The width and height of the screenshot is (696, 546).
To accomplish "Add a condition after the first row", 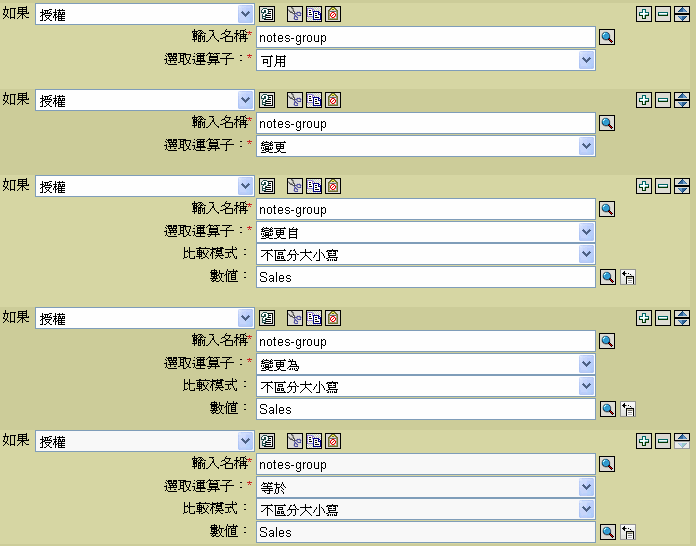I will coord(644,15).
